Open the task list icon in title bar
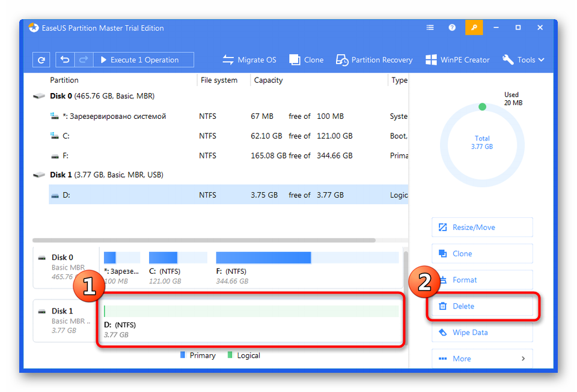 (x=430, y=28)
